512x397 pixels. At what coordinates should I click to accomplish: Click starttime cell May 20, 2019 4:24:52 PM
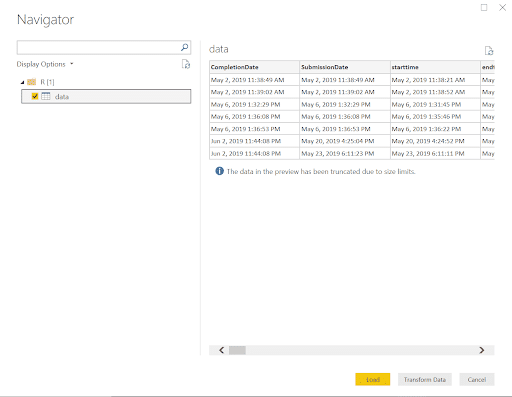tap(435, 141)
